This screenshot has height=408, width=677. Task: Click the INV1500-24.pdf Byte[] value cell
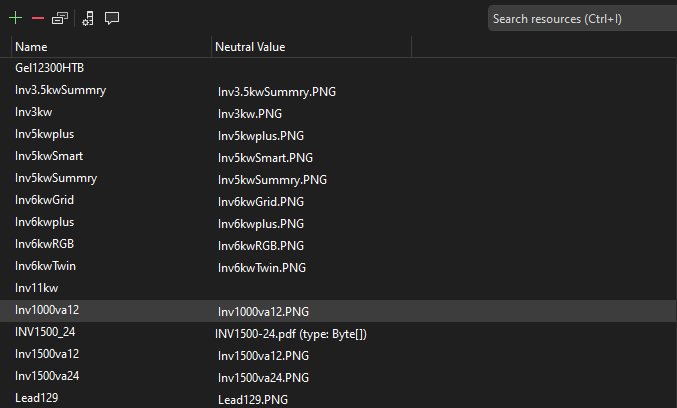[291, 333]
